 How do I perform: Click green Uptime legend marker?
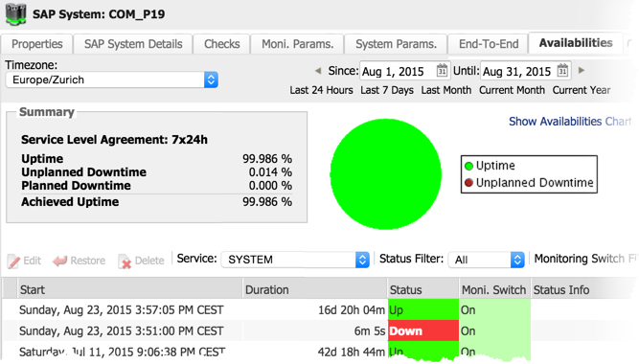pos(468,166)
